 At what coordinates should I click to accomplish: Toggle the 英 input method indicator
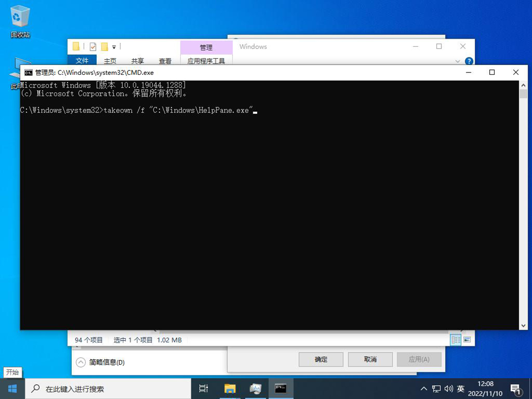click(x=461, y=389)
